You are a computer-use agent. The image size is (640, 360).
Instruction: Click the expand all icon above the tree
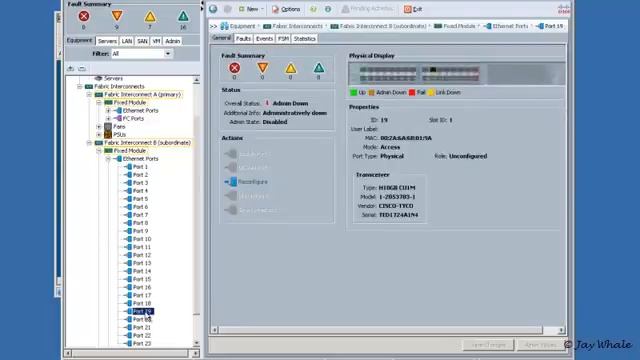tap(71, 69)
